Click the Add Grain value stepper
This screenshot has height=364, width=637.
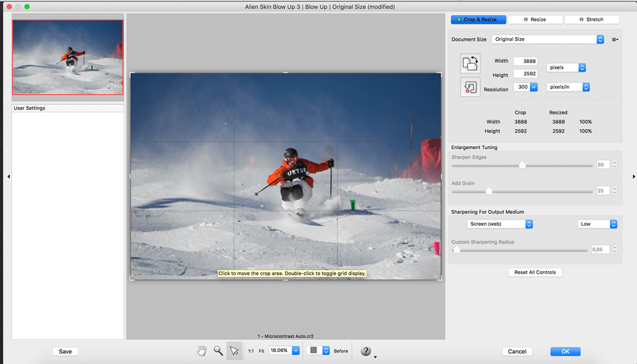[614, 191]
